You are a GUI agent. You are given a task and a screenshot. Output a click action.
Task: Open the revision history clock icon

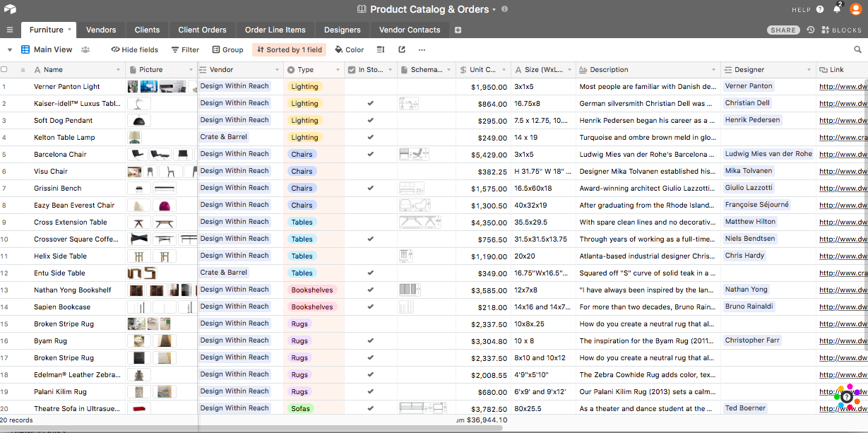coord(810,30)
